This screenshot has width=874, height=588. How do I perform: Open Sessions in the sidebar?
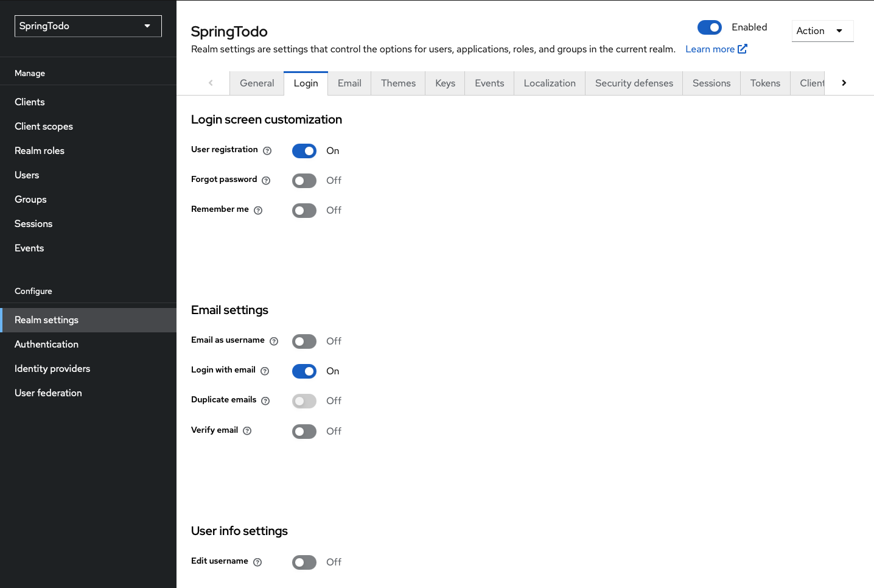pyautogui.click(x=88, y=223)
